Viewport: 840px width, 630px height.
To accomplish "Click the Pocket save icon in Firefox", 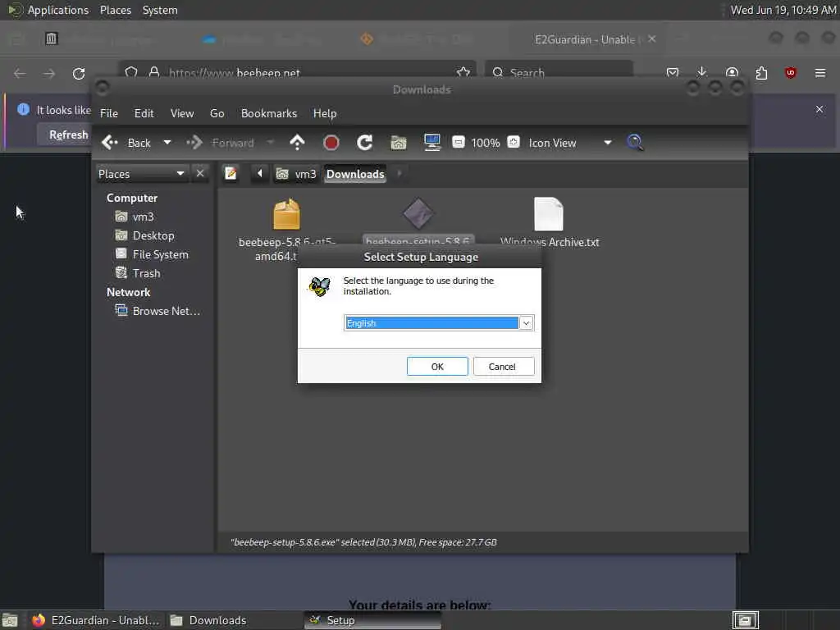I will click(673, 72).
